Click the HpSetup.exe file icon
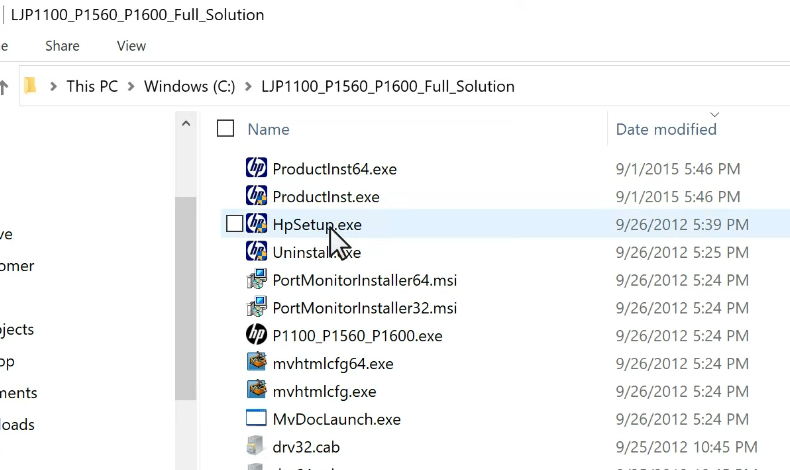 click(256, 223)
